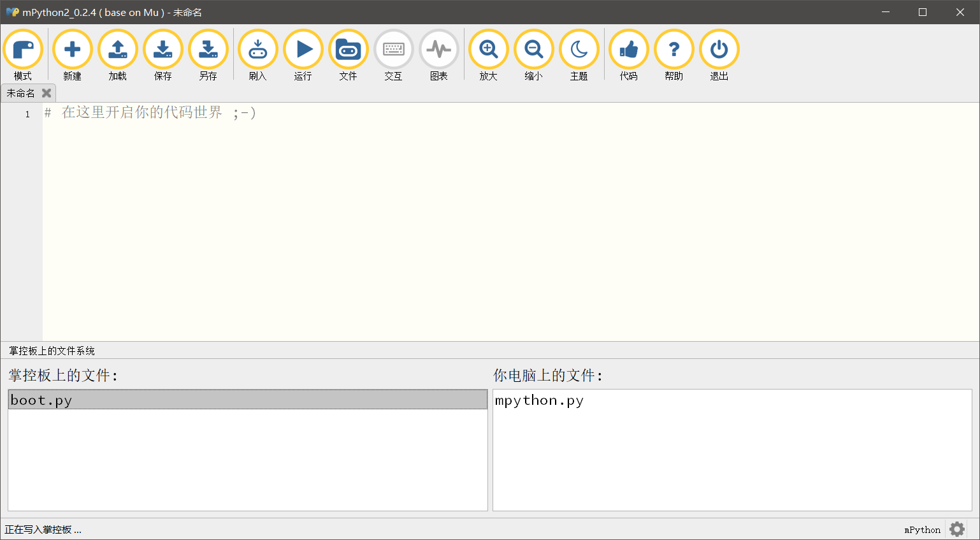Zoom in with 放大

click(x=489, y=55)
